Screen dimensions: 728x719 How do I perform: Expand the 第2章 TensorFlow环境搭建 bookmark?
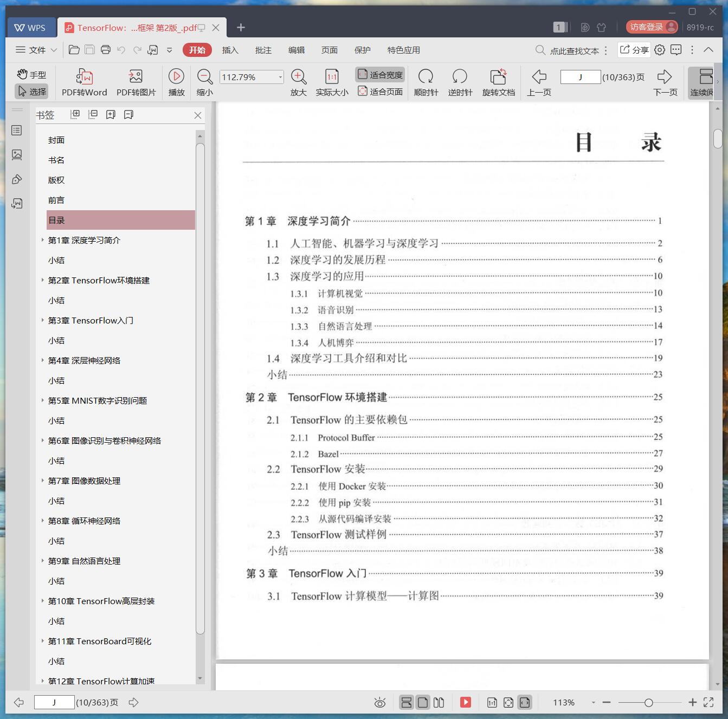tap(43, 280)
